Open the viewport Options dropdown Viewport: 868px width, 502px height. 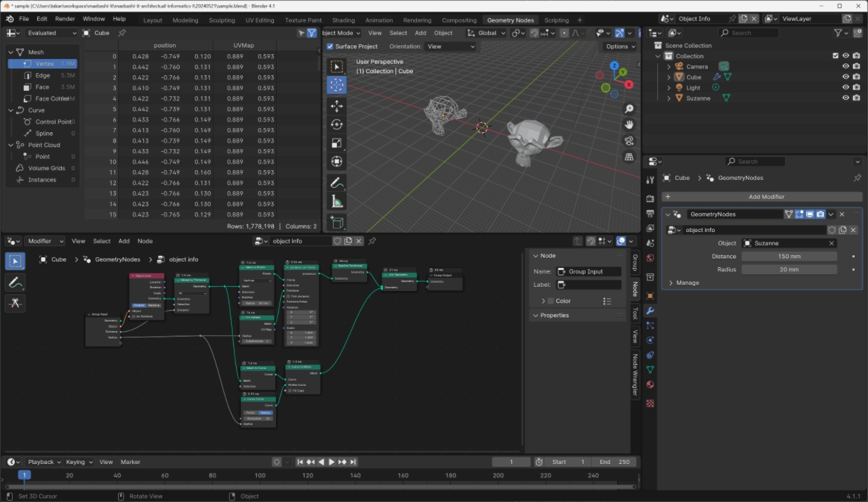tap(620, 46)
